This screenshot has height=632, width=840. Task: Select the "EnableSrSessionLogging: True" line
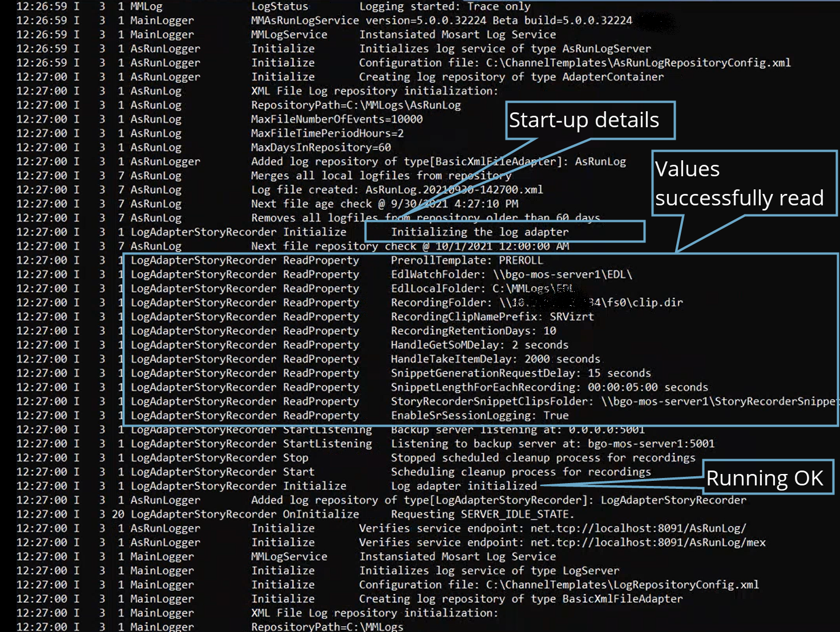coord(479,416)
